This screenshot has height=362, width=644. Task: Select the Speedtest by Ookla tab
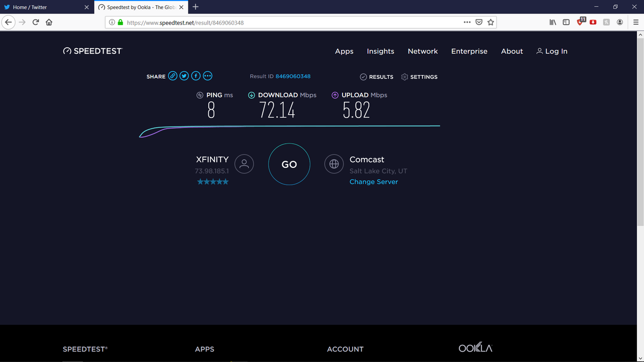141,8
